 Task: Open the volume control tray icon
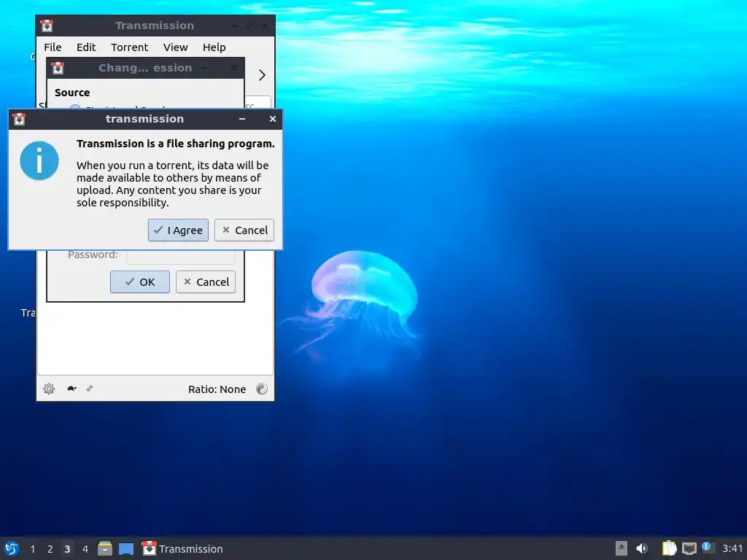pos(642,548)
